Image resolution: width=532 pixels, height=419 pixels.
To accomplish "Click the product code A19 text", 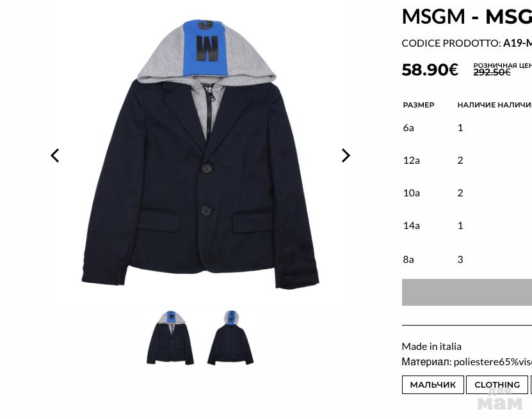I will point(517,43).
